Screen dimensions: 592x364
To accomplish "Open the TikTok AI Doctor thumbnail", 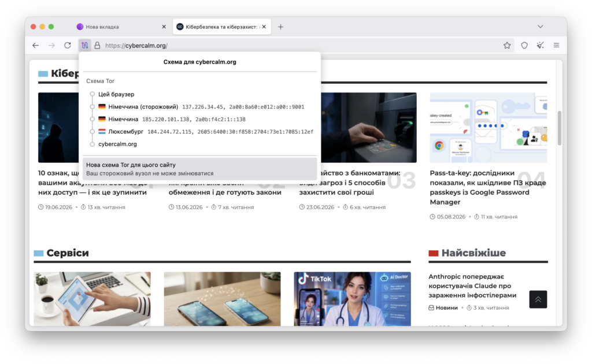I will tap(352, 299).
